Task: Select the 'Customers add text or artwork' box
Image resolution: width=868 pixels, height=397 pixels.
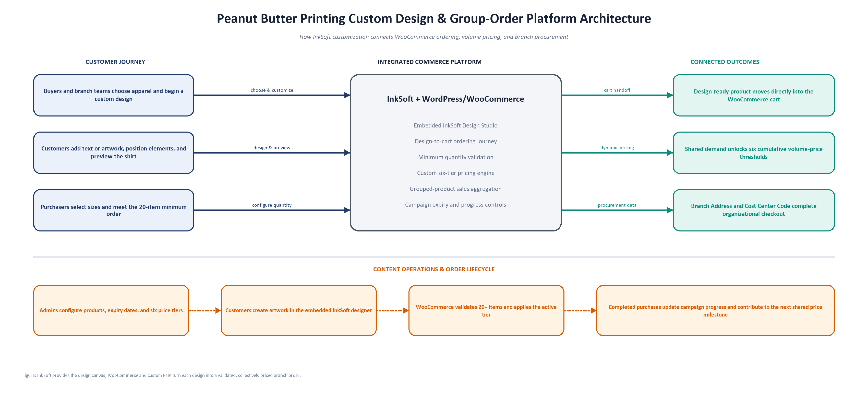Action: [114, 153]
